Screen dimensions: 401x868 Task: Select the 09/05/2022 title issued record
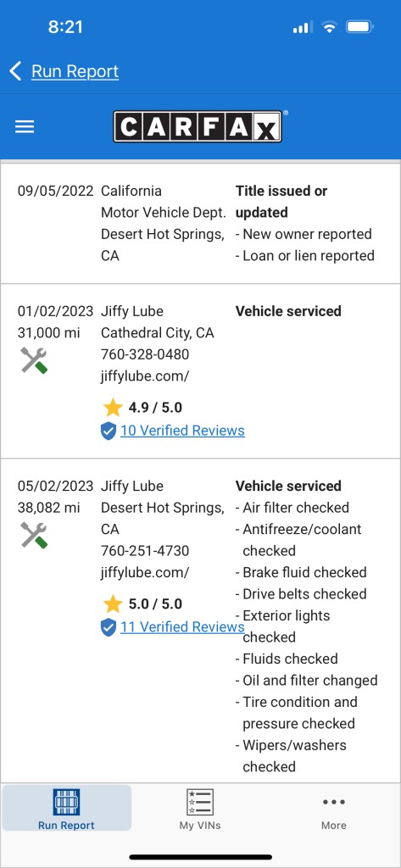point(200,223)
